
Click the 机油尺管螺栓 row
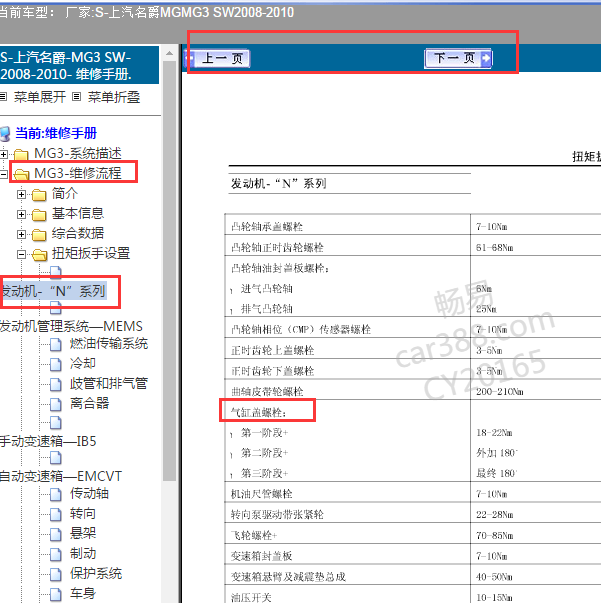coord(413,492)
